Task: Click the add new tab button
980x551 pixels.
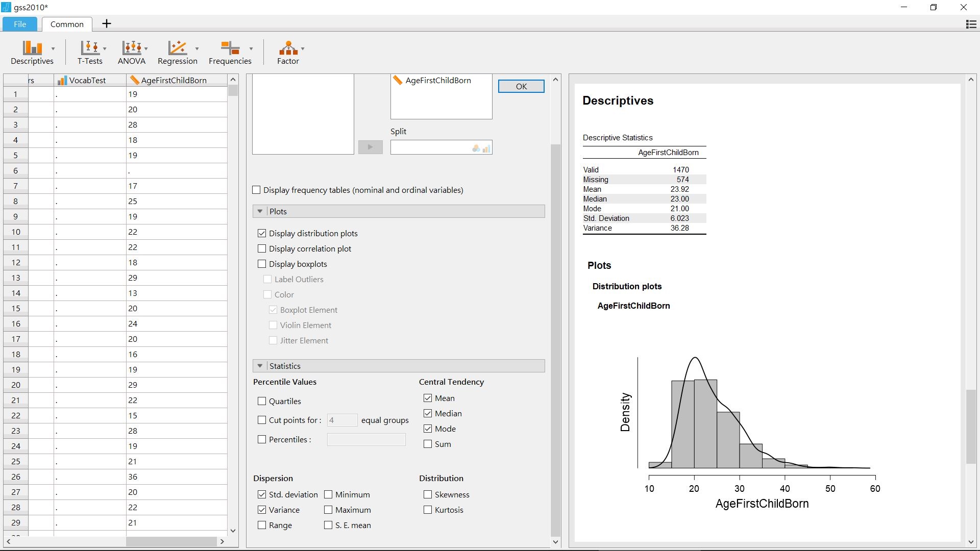Action: (x=106, y=23)
